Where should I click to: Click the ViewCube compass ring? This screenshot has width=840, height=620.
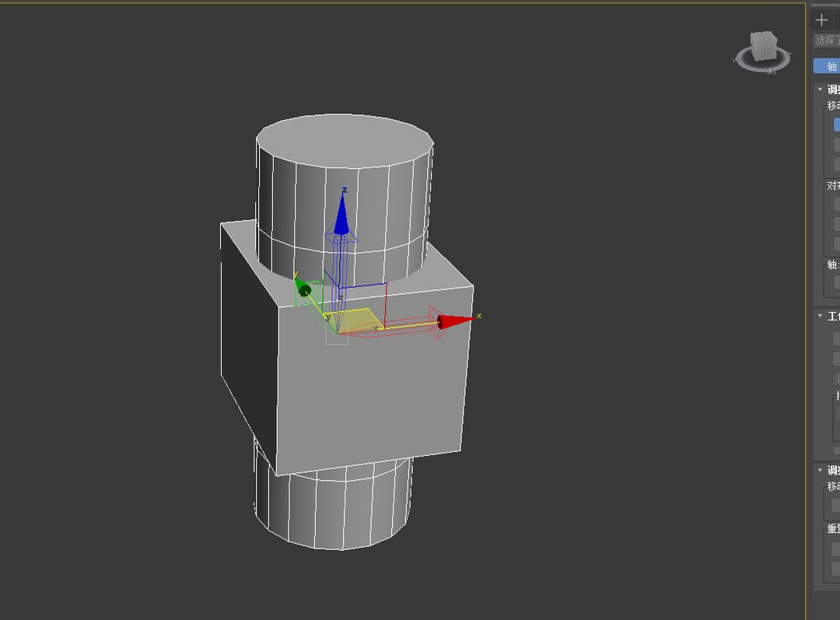pyautogui.click(x=762, y=60)
